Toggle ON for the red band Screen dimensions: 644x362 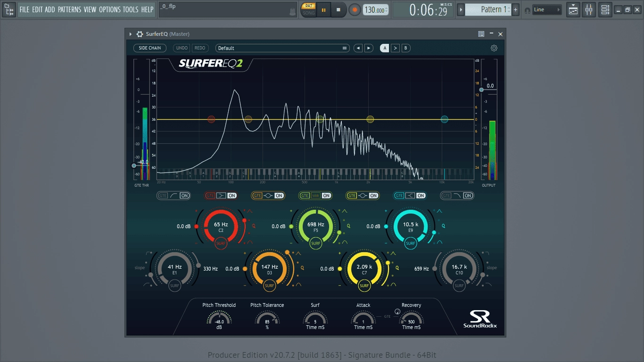(x=232, y=196)
